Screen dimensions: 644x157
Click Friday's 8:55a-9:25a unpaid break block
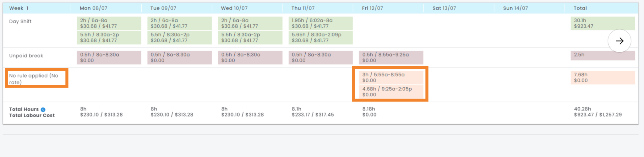point(391,57)
